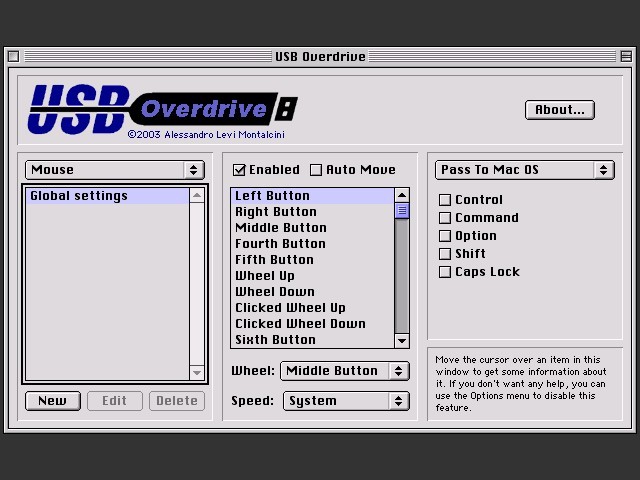Select Sixth Button in the list
Image resolution: width=640 pixels, height=480 pixels.
click(313, 340)
